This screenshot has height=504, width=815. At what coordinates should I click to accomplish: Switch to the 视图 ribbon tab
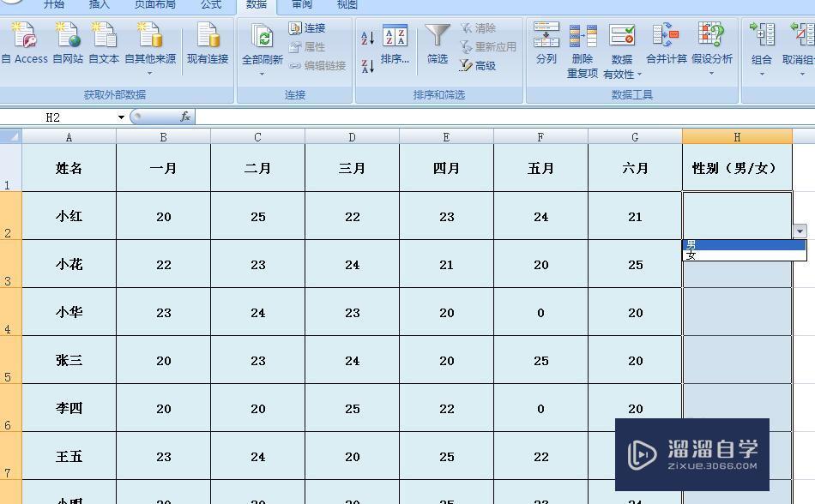pos(346,4)
